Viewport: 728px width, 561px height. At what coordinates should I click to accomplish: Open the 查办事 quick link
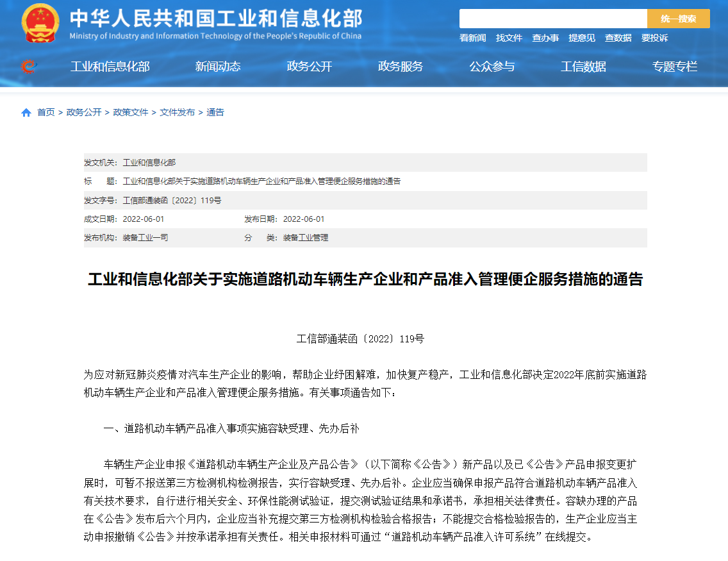545,38
